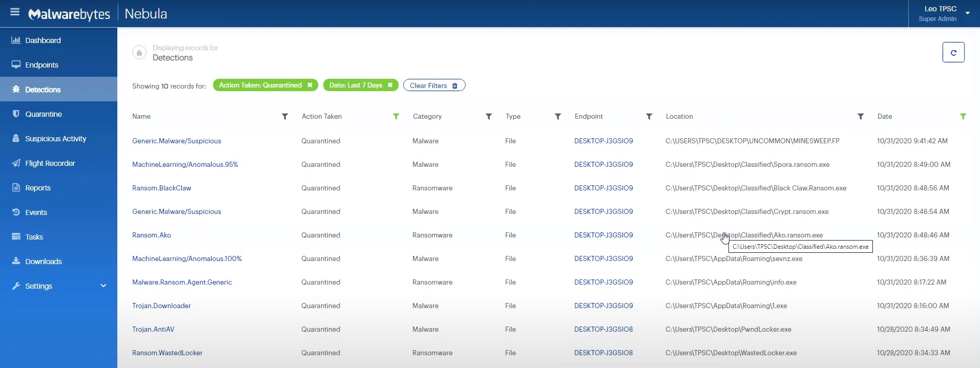Click the hamburger menu icon
This screenshot has height=368, width=980.
(x=15, y=12)
